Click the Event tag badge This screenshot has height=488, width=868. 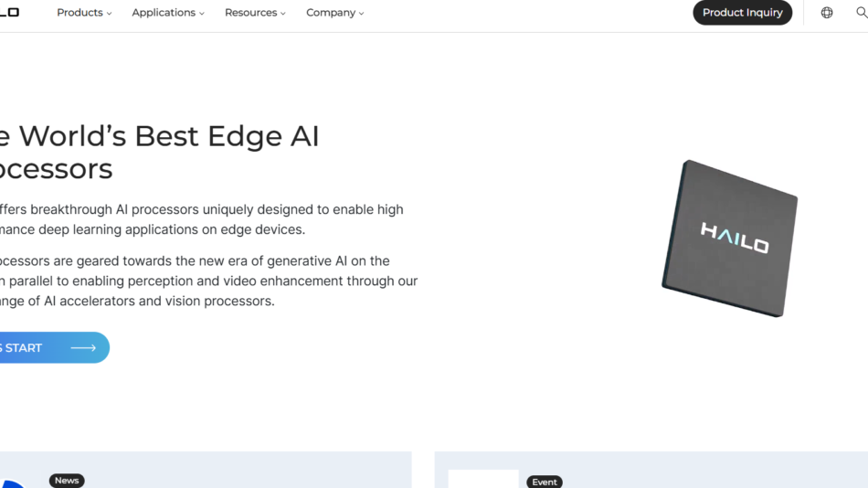tap(545, 482)
